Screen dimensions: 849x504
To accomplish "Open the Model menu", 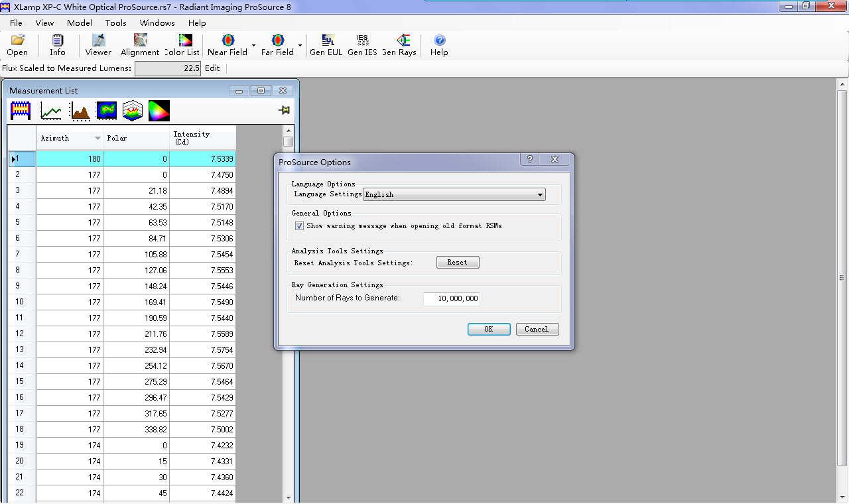I will [x=80, y=23].
